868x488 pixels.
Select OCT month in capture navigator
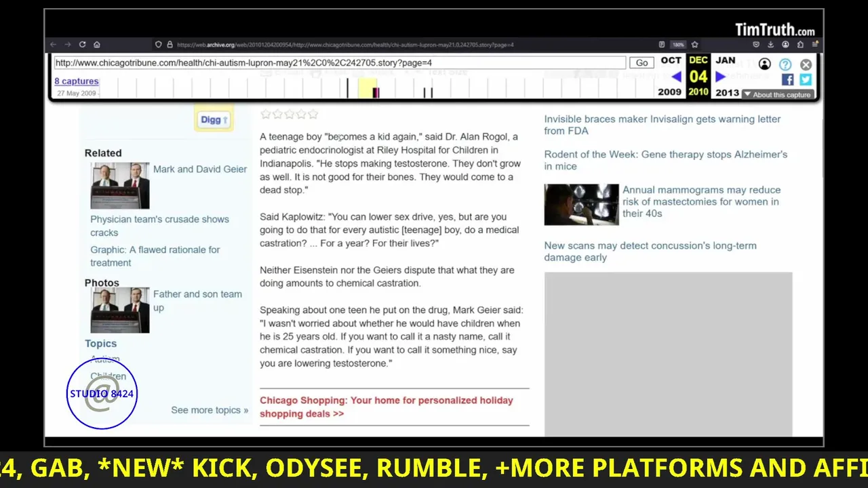pos(671,60)
